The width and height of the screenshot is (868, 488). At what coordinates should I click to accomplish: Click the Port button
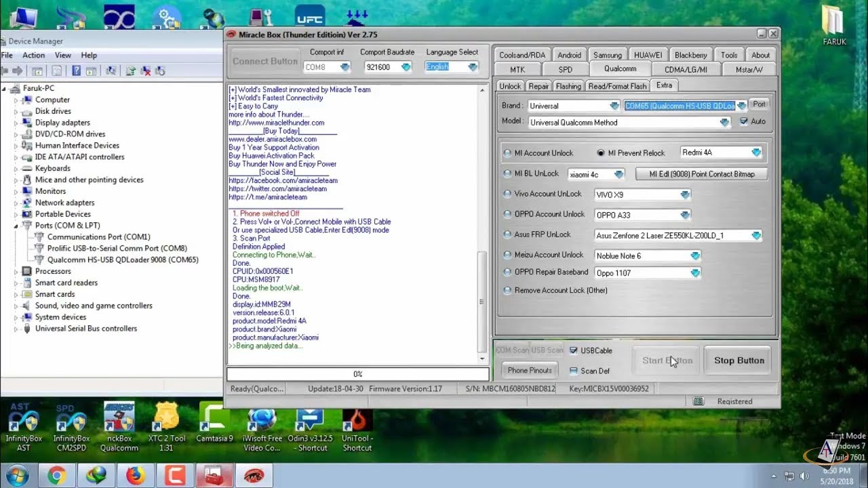[x=759, y=104]
